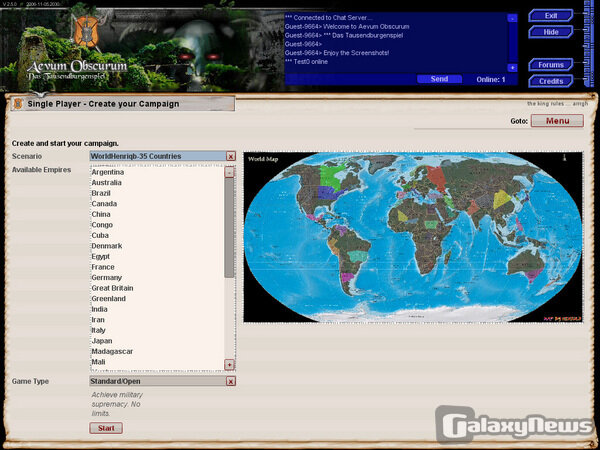Screen dimensions: 600x450
Task: Click the Exit button
Action: [x=551, y=16]
